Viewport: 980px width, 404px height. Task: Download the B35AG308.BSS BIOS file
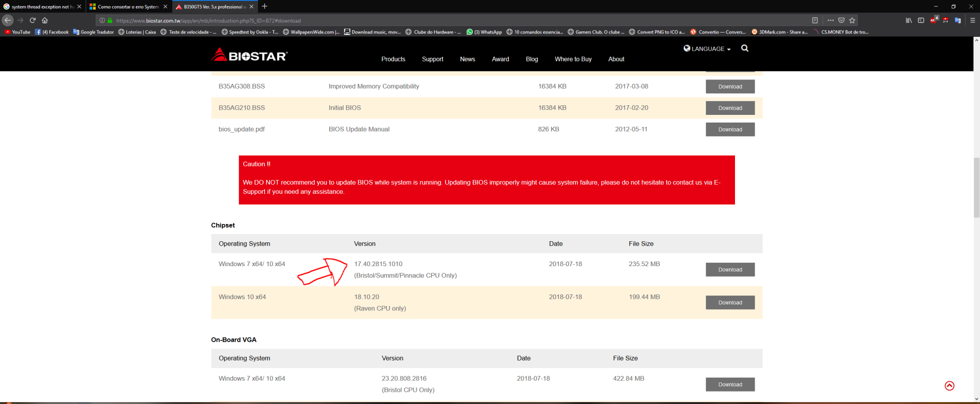pos(730,87)
